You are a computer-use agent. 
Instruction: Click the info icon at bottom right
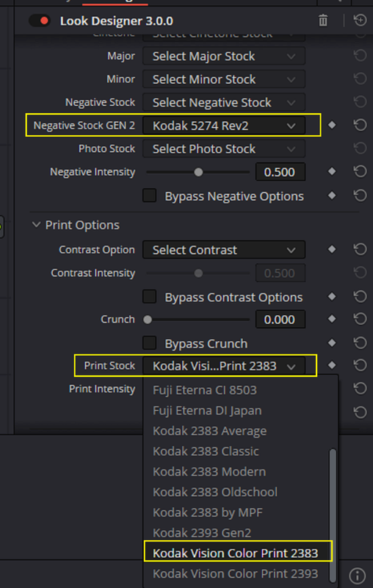point(358,576)
